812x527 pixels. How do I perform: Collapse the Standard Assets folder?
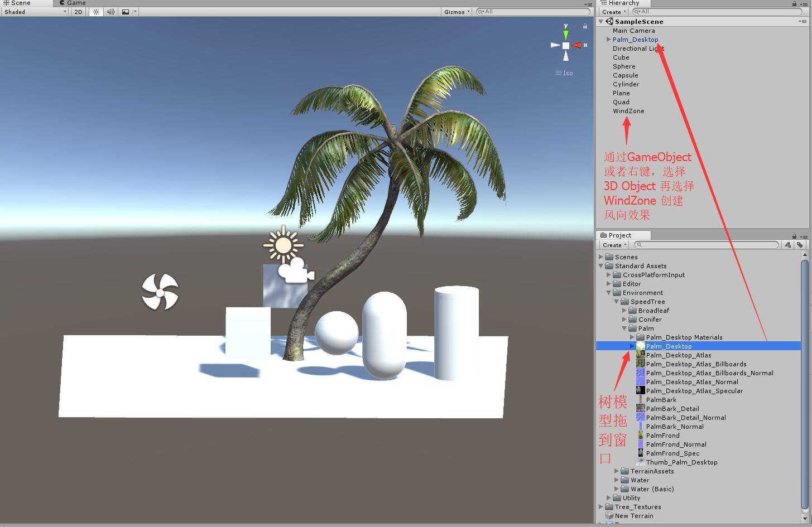pos(601,266)
